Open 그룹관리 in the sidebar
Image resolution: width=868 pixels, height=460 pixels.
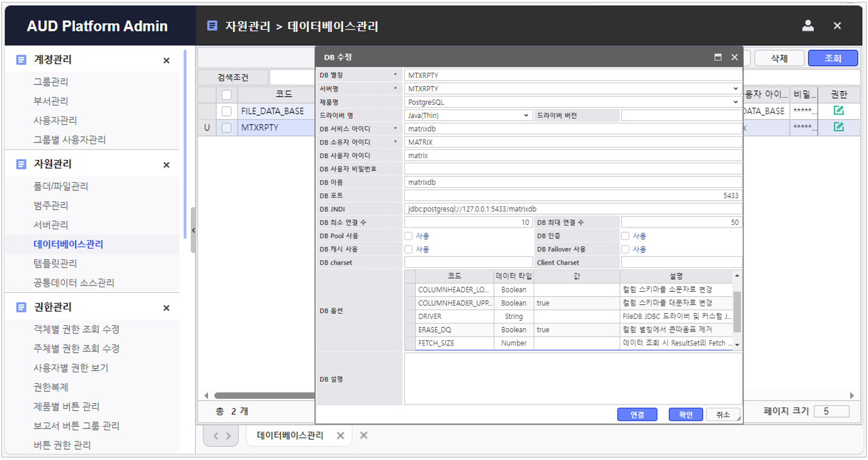(51, 82)
